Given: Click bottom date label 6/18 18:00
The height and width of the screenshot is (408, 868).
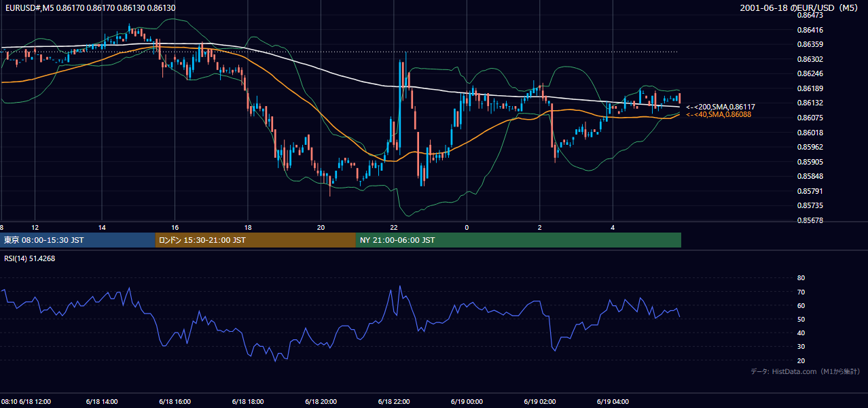Looking at the screenshot, I should 248,402.
